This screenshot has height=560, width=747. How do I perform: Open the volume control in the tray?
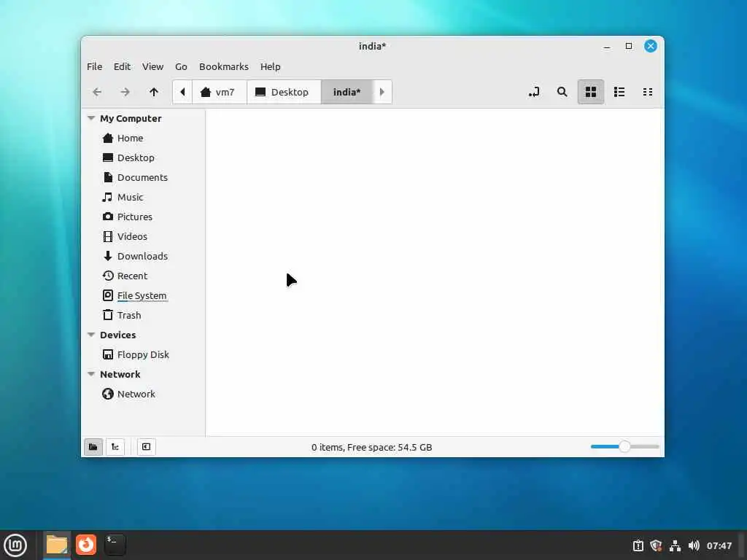(x=694, y=545)
